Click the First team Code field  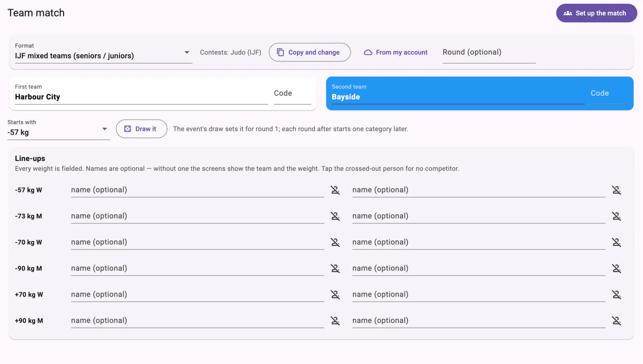[293, 94]
